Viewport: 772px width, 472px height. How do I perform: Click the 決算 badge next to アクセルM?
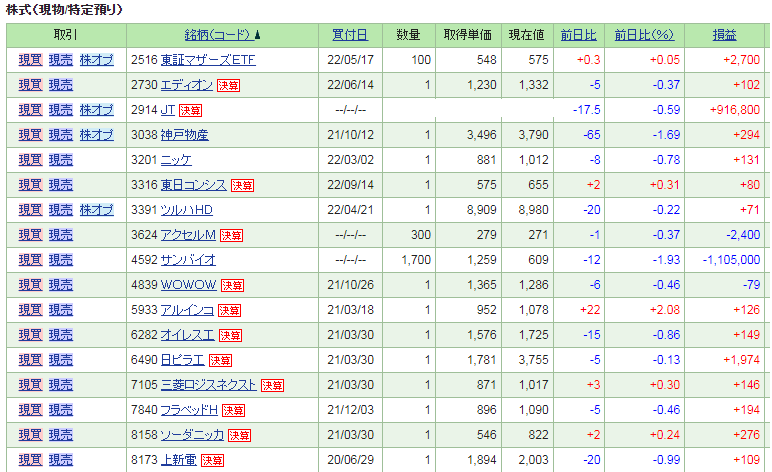click(x=231, y=236)
